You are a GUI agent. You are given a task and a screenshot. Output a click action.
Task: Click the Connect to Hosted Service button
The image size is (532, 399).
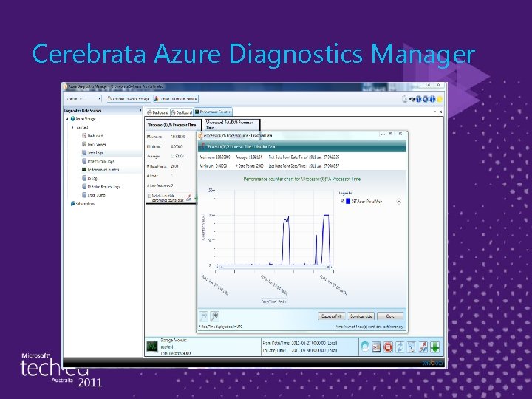click(176, 99)
